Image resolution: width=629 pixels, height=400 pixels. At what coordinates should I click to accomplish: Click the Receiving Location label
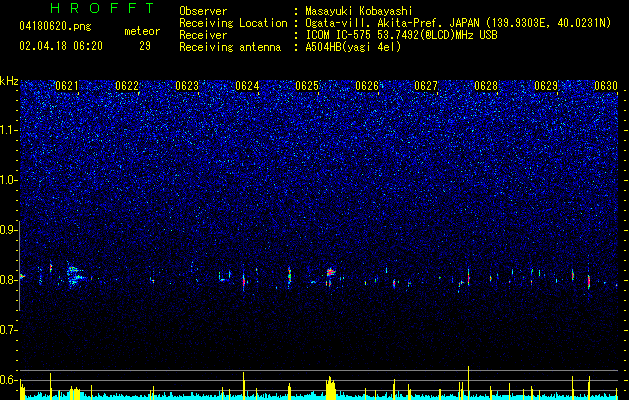233,23
